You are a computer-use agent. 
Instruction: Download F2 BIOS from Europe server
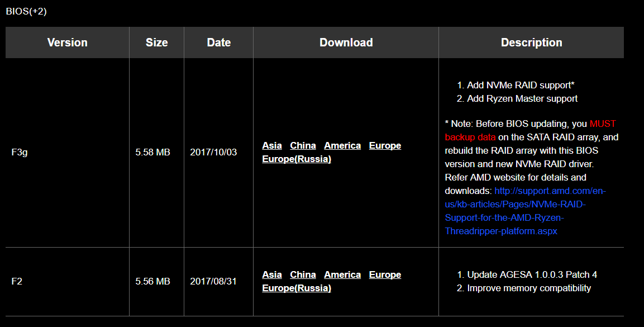tap(385, 274)
